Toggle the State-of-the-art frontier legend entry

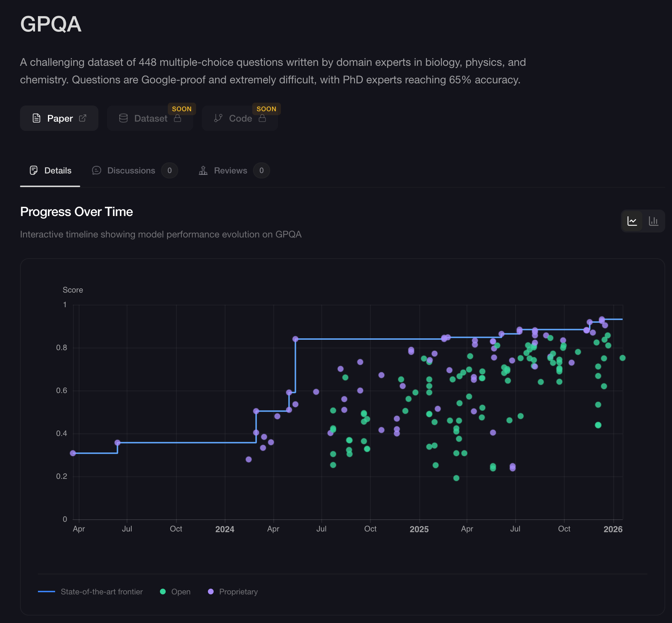(x=91, y=592)
